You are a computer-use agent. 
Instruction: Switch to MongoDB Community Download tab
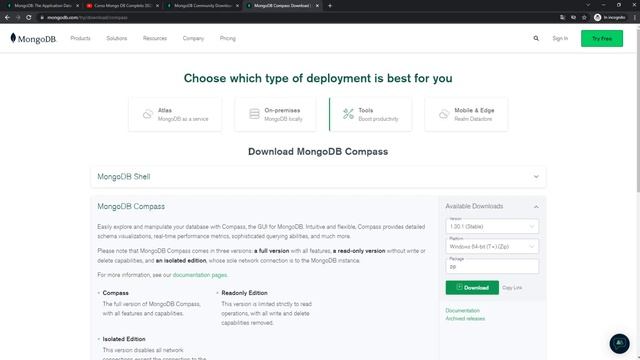[x=202, y=6]
